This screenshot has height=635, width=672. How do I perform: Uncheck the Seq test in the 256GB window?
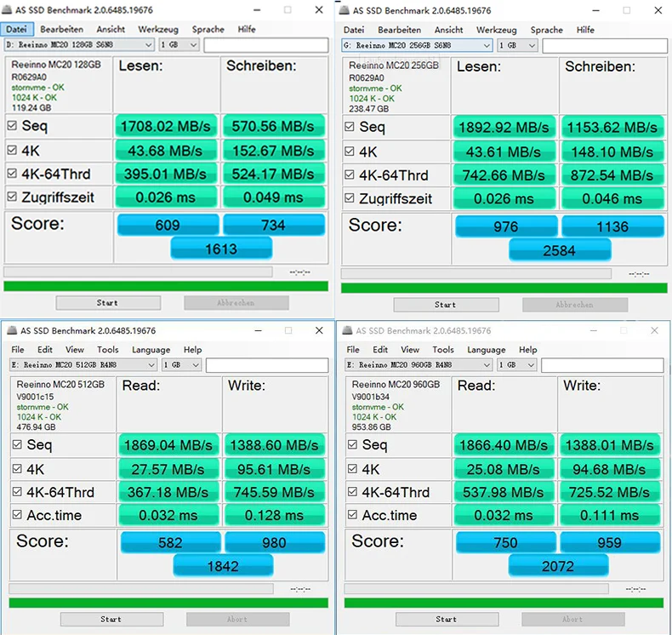point(350,127)
